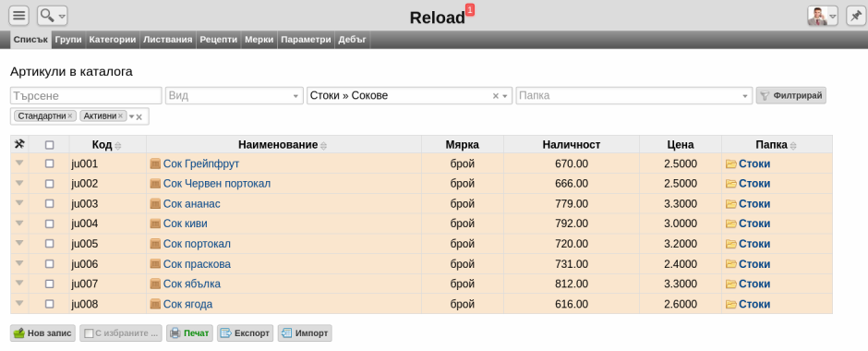Expand row options arrow for ju005

[x=20, y=243]
